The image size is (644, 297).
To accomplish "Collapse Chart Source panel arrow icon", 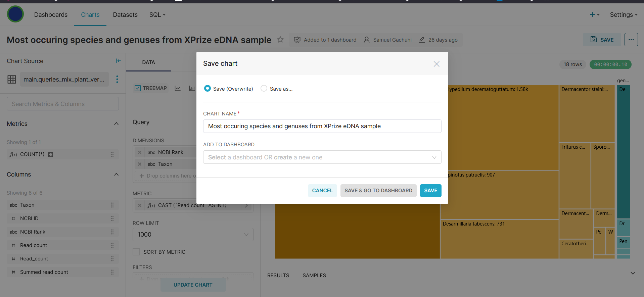I will click(118, 61).
